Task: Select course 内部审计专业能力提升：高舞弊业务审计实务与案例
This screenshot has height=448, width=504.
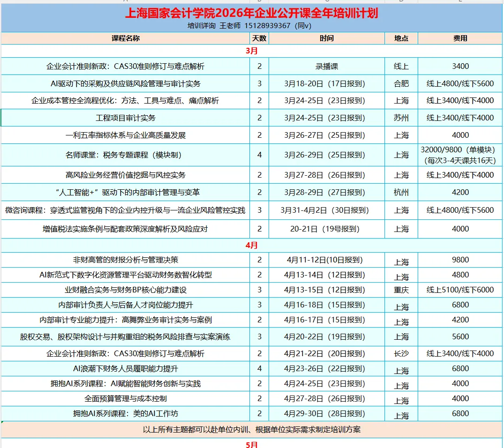Action: coord(125,320)
